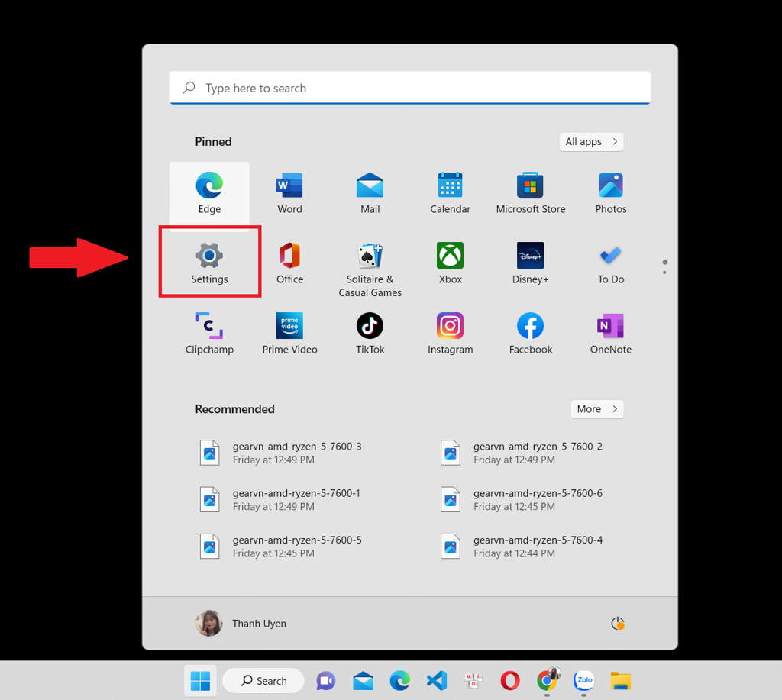Launch the TikTok app

pos(370,333)
